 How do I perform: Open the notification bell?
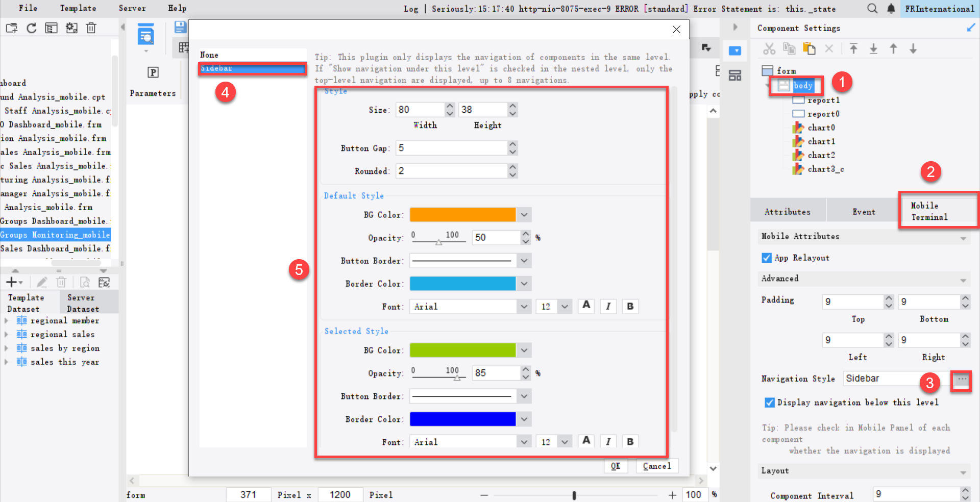pyautogui.click(x=891, y=9)
